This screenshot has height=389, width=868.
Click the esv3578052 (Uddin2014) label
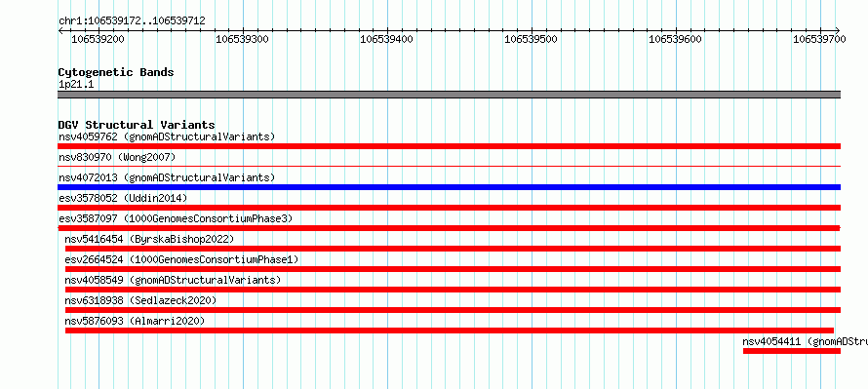point(123,198)
